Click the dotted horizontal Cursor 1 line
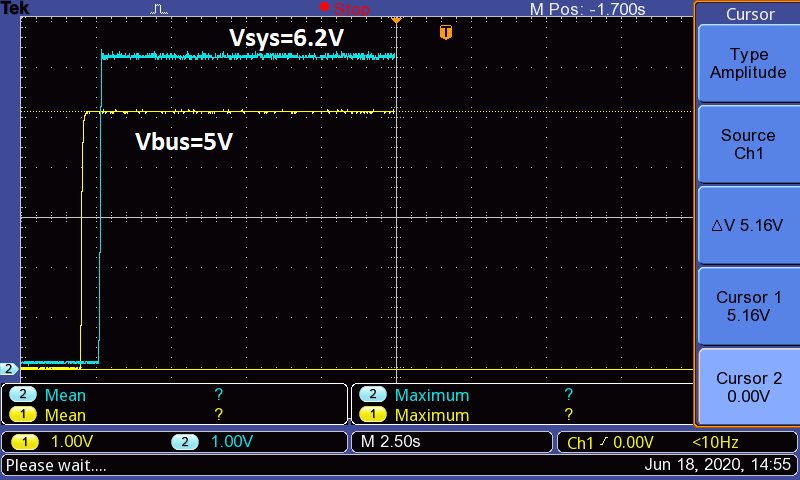 pyautogui.click(x=544, y=111)
